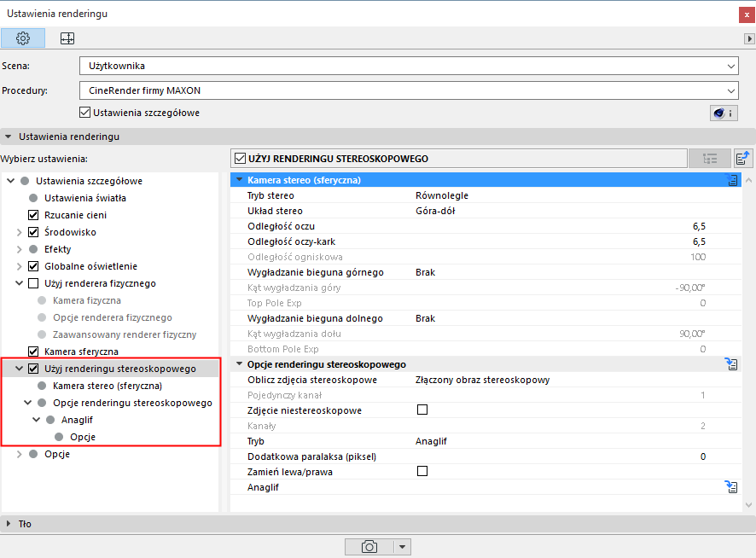Image resolution: width=756 pixels, height=558 pixels.
Task: Click the camera render photo button
Action: pyautogui.click(x=369, y=547)
